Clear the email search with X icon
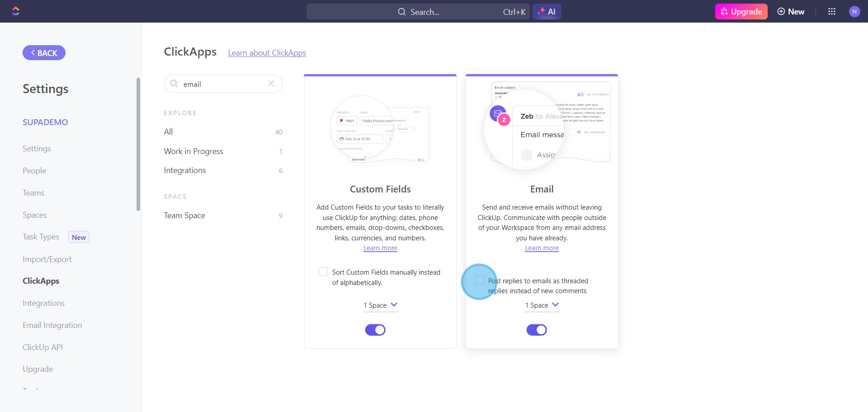Screen dimensions: 868x412 (x=271, y=84)
